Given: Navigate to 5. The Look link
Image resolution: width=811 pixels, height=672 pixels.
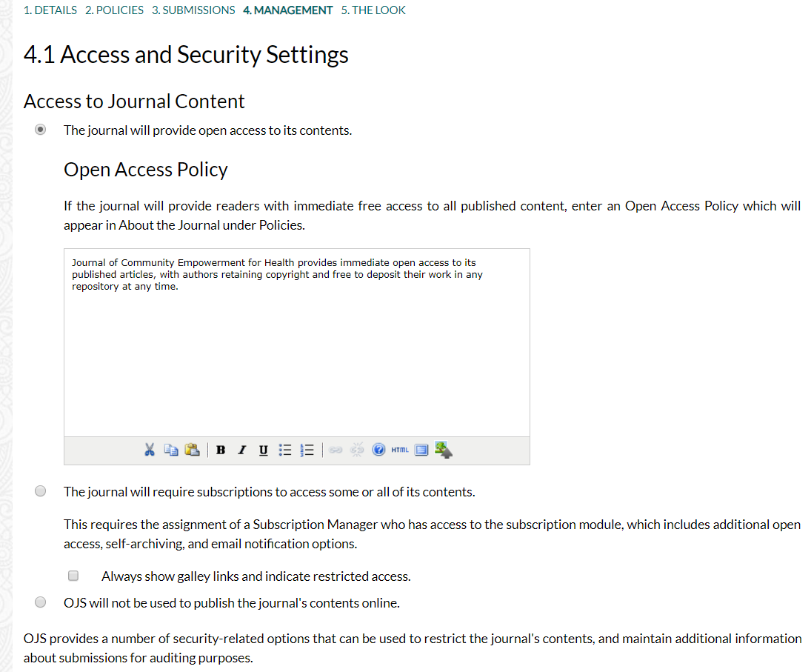Looking at the screenshot, I should 373,10.
